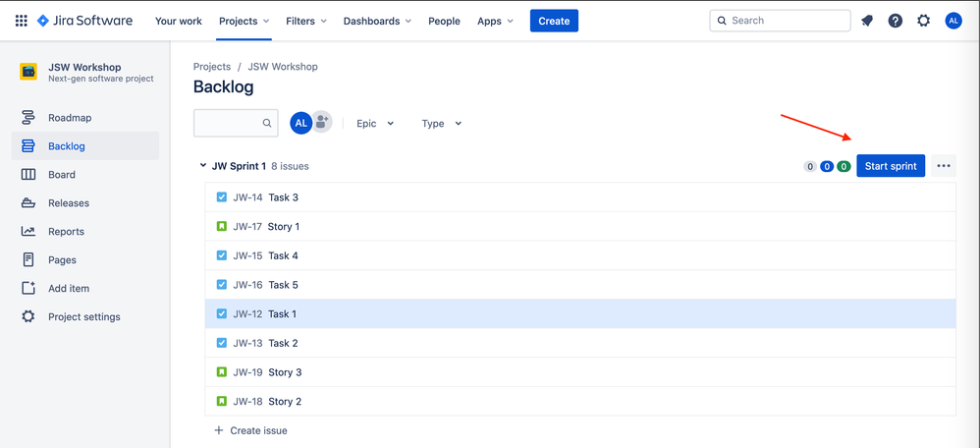Click the blue in-progress count badge
Screen dimensions: 980x448
(x=827, y=166)
